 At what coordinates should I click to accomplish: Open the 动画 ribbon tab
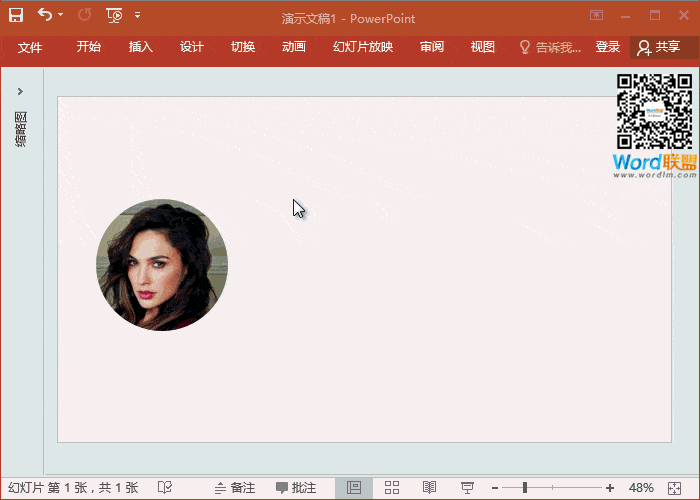(294, 47)
